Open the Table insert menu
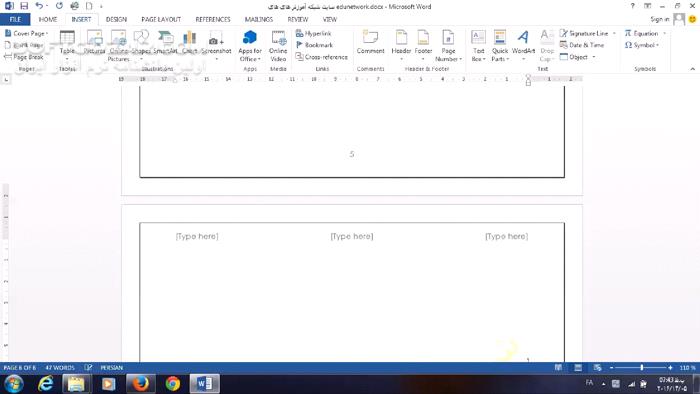 point(67,46)
